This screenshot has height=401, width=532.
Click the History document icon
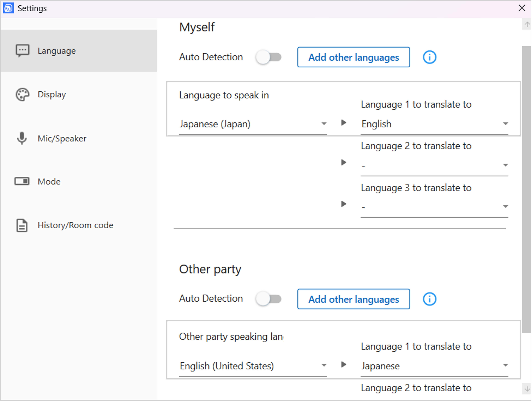point(22,225)
